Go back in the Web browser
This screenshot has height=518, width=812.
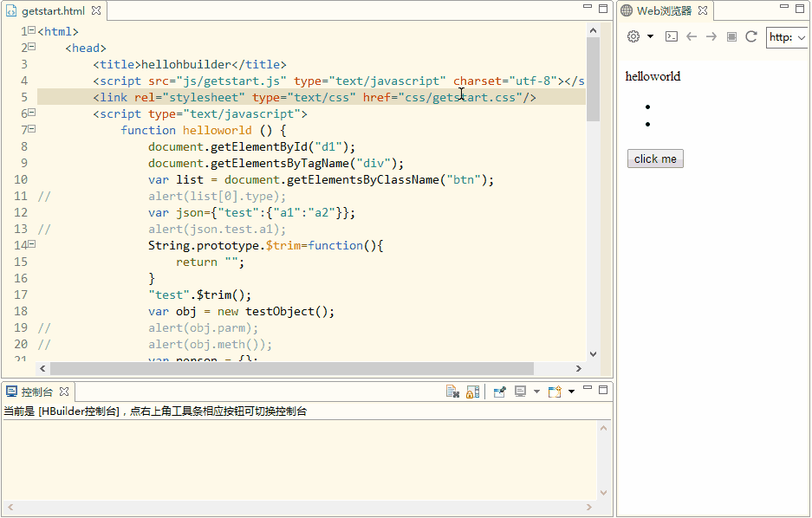[692, 36]
